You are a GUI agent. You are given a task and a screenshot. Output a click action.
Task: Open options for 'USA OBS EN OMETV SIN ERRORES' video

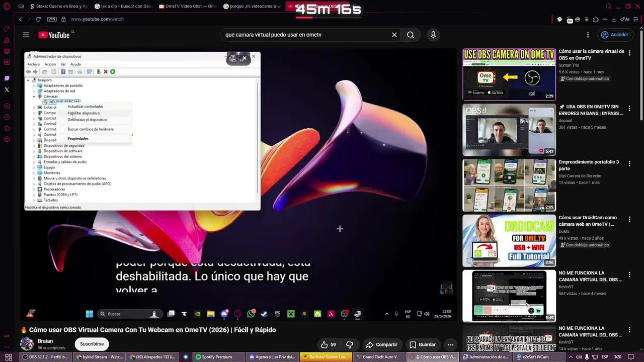pyautogui.click(x=629, y=108)
